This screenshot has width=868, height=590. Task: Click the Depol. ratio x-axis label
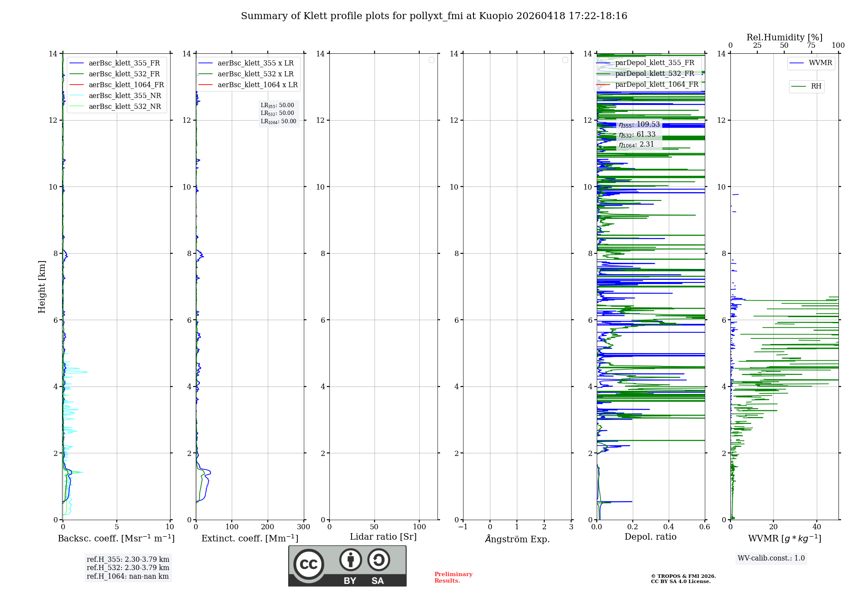(x=650, y=537)
